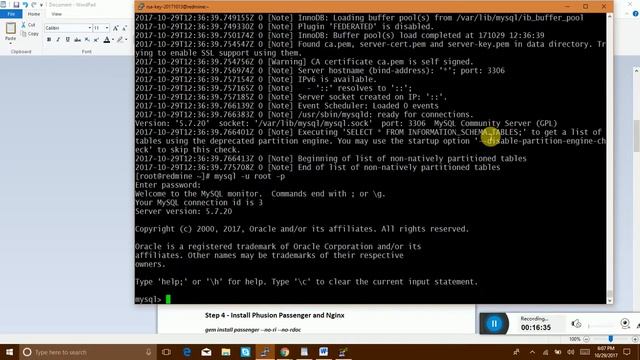Toggle recorder audio speaker icon
Screen dimensions: 640x360
(x=576, y=324)
